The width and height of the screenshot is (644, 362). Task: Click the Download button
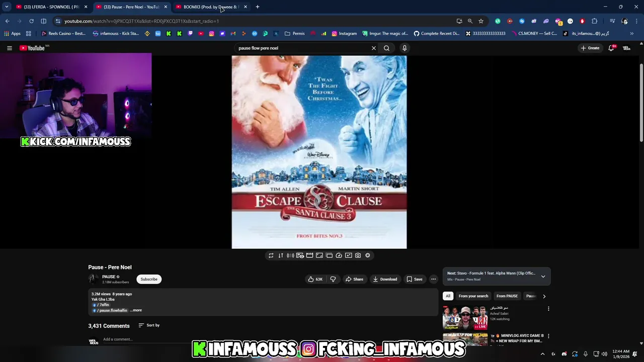coord(385,279)
